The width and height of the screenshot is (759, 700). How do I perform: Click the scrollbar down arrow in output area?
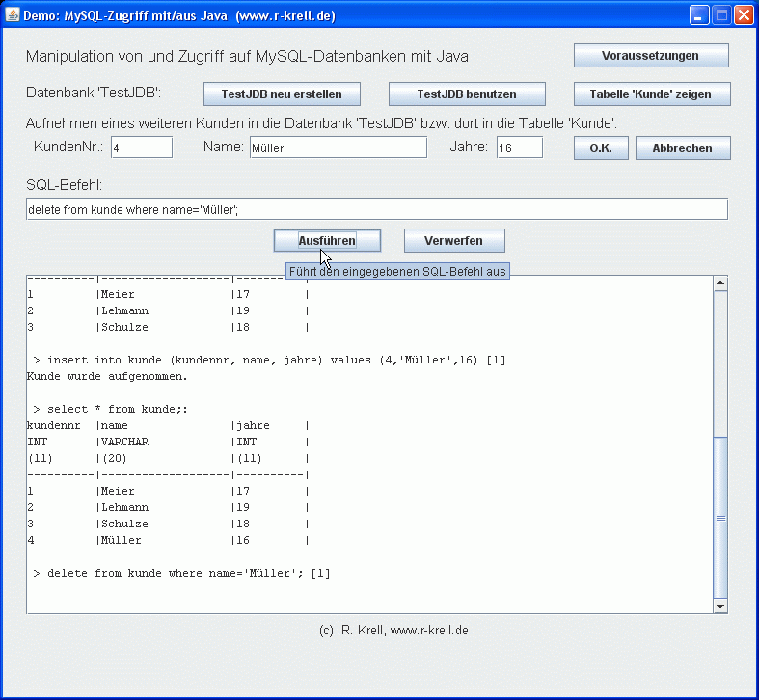point(718,606)
